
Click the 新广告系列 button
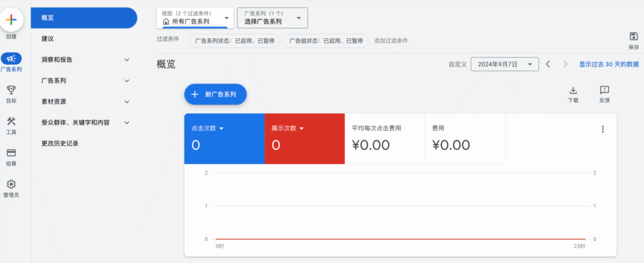pyautogui.click(x=215, y=94)
